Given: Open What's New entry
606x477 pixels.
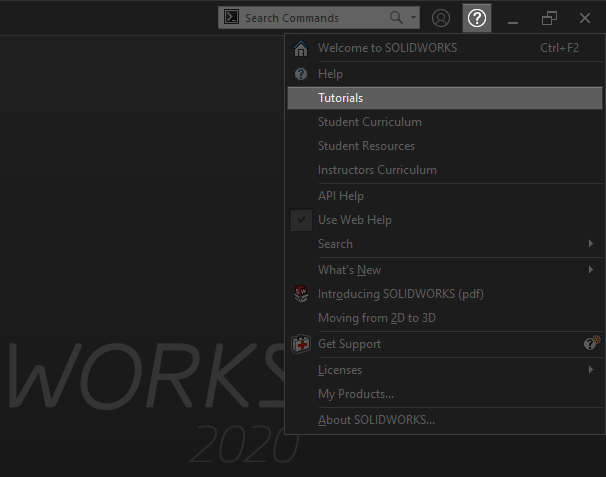Looking at the screenshot, I should 349,270.
